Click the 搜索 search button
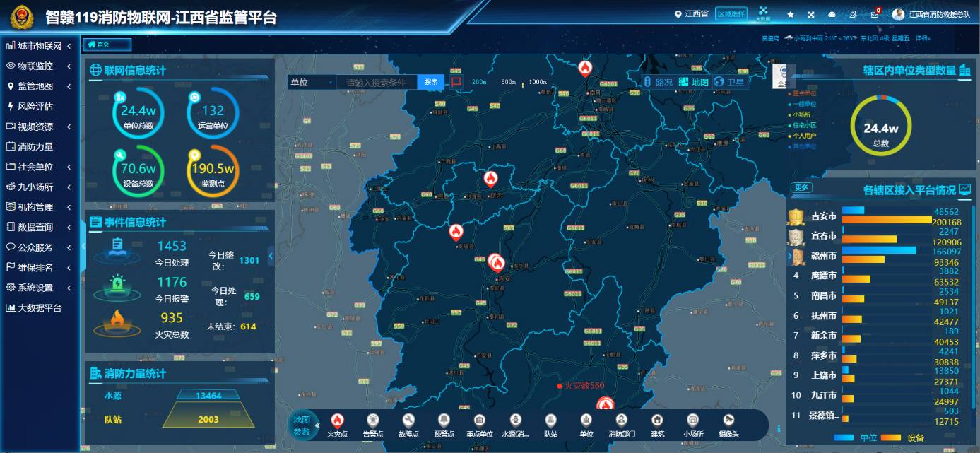 pos(431,82)
